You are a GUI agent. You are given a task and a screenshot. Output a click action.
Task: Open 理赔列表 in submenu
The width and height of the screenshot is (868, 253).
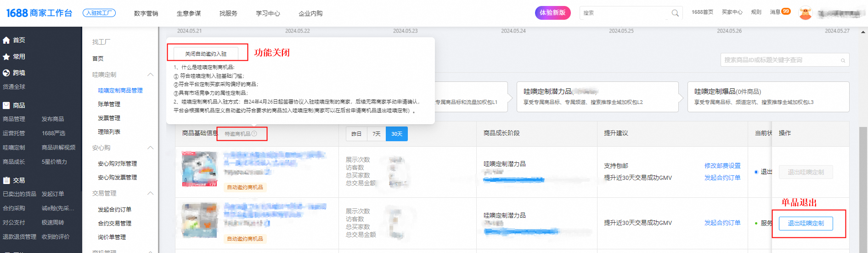tap(109, 132)
